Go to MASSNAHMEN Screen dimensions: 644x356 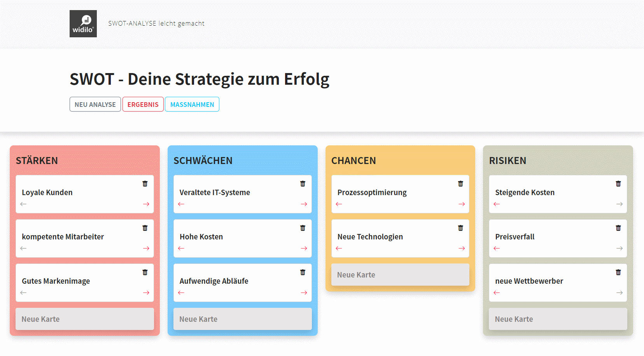(192, 105)
